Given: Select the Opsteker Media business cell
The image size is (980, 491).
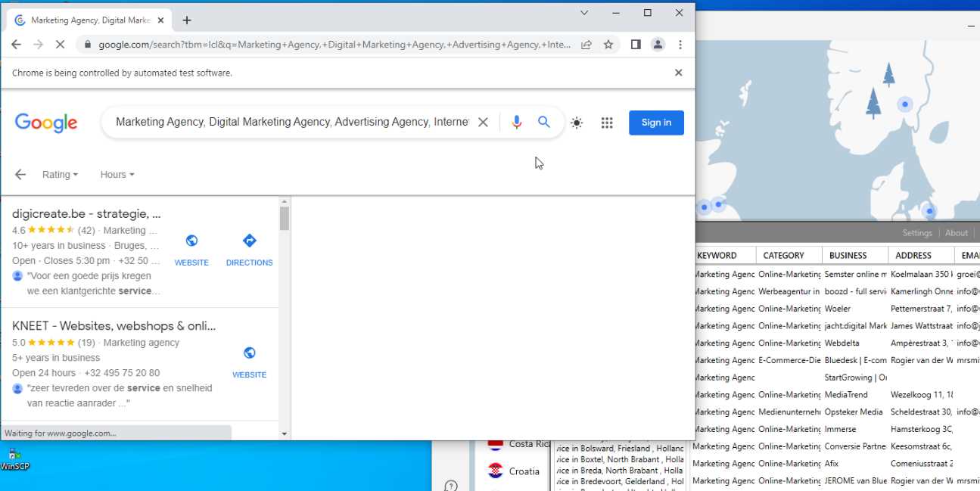Looking at the screenshot, I should point(855,412).
